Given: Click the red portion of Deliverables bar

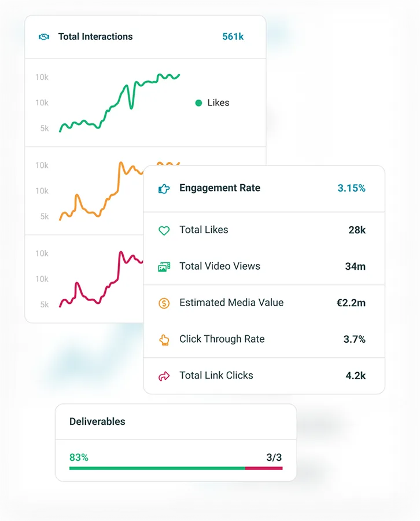Looking at the screenshot, I should click(x=264, y=468).
